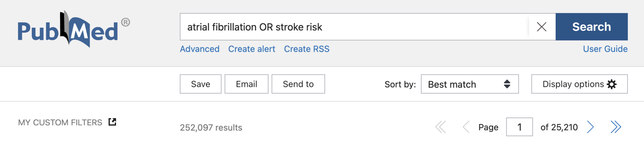Expand the Sort by Best match dropdown
644x148 pixels.
469,84
